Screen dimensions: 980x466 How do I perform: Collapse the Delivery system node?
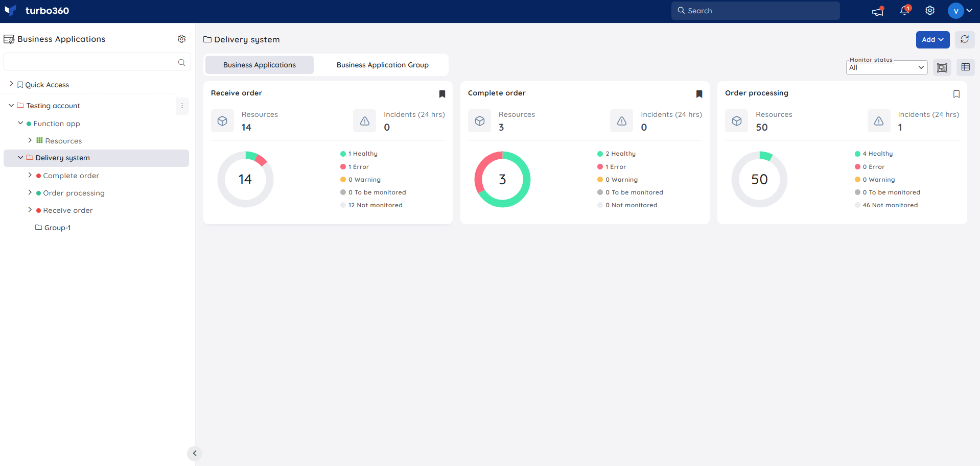(20, 157)
